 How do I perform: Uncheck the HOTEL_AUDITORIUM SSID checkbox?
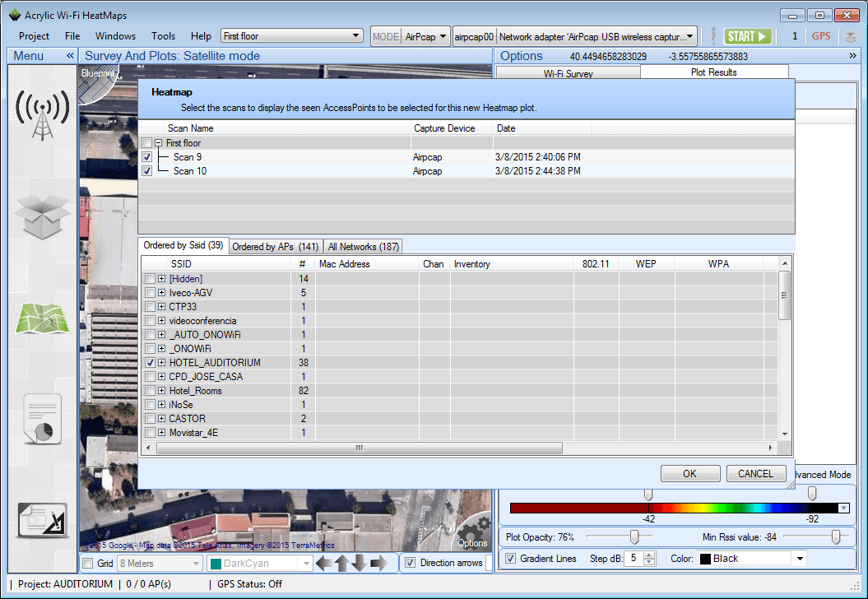click(150, 363)
